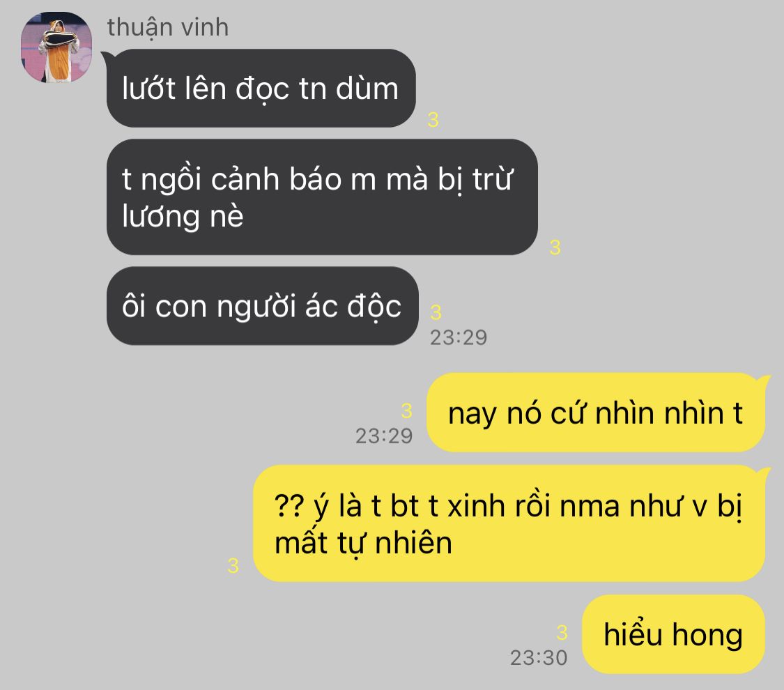Image resolution: width=784 pixels, height=690 pixels.
Task: Open thuận vinh's profile picture
Action: 56,47
